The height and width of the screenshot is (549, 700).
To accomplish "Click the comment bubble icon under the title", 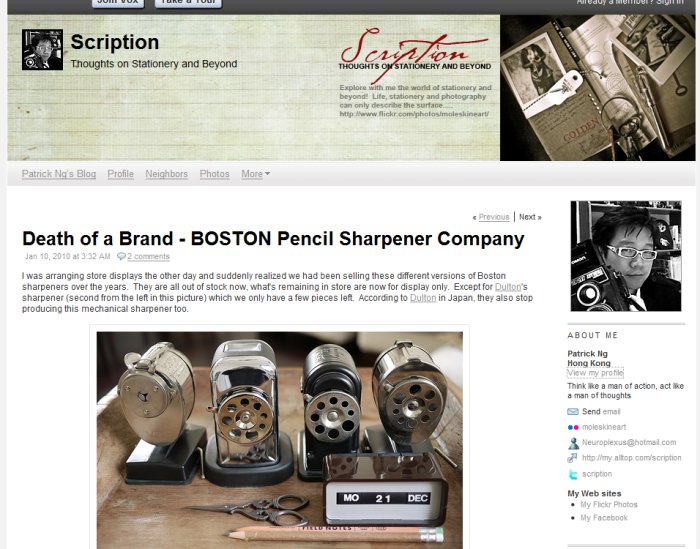I will tap(121, 256).
